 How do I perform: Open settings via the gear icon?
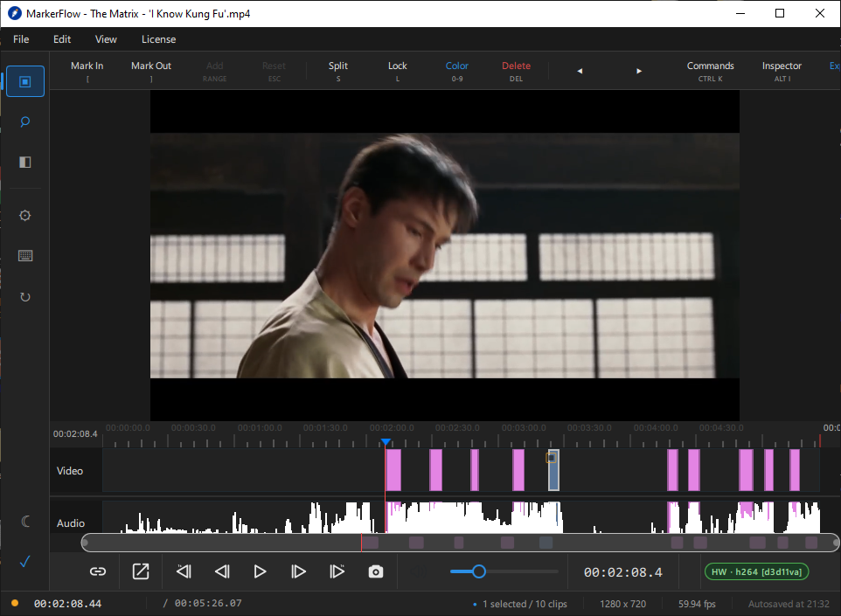pos(25,216)
